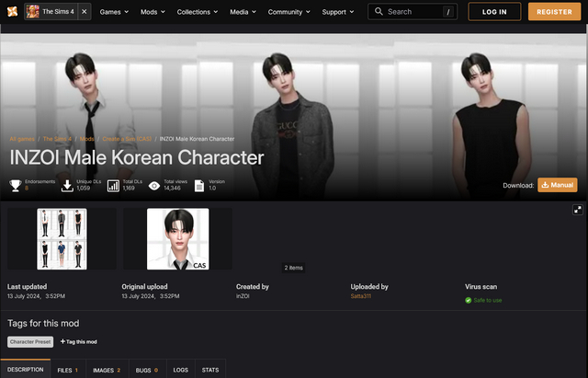Screen dimensions: 588x378
Task: Open the CAS portrait gallery thumbnail
Action: (177, 239)
